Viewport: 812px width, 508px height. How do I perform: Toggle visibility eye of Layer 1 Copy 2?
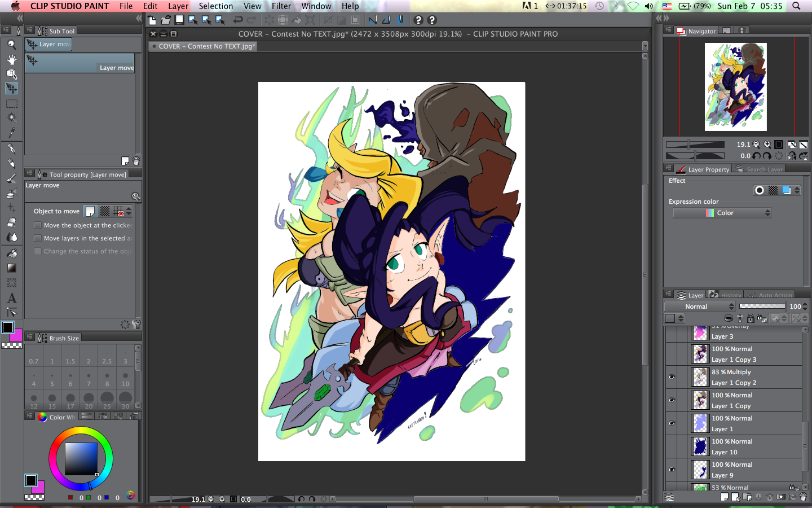[x=672, y=377]
